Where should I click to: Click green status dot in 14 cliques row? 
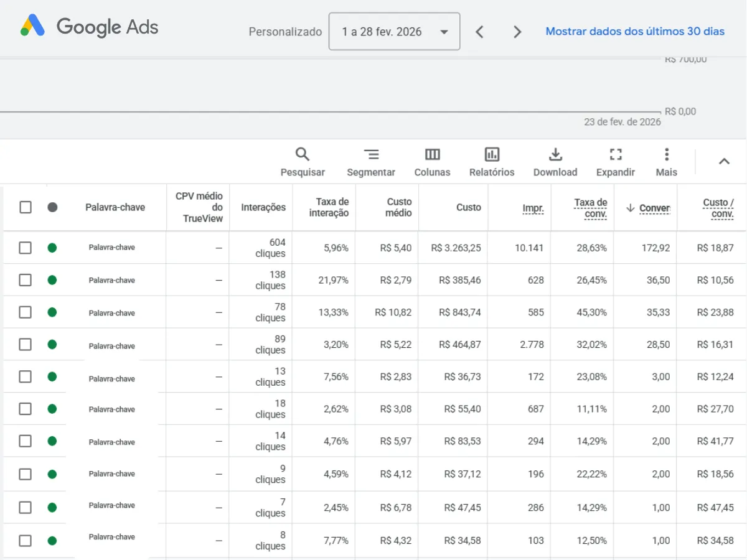tap(52, 441)
